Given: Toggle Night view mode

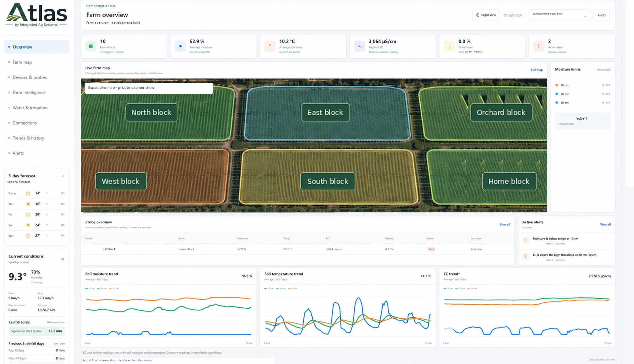Looking at the screenshot, I should pyautogui.click(x=486, y=15).
